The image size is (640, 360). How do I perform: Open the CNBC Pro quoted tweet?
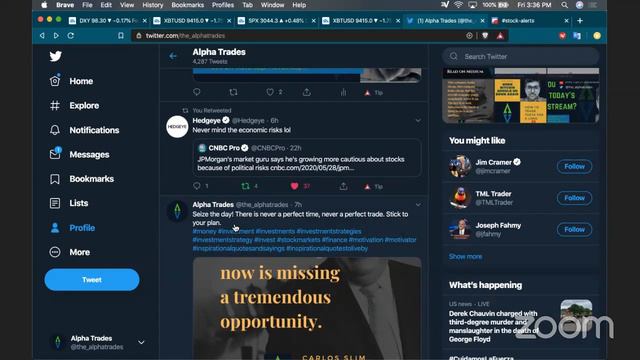click(307, 158)
